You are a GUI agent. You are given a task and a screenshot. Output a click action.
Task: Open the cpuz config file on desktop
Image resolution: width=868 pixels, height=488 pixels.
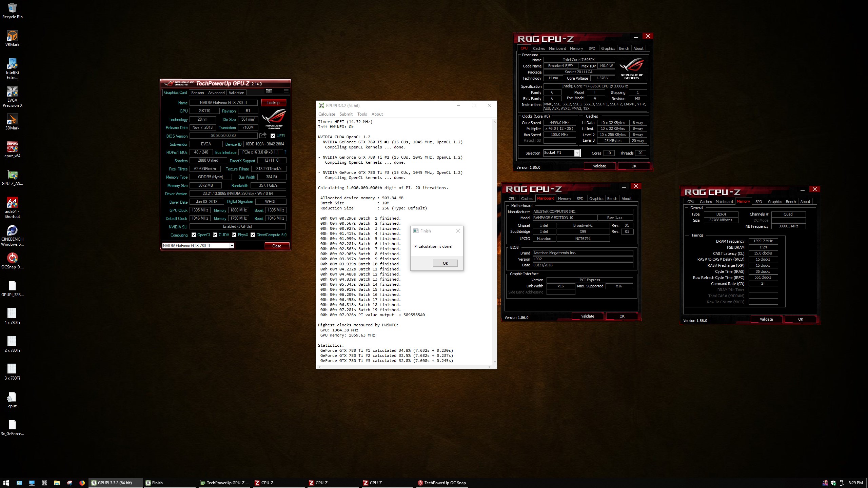pos(12,400)
